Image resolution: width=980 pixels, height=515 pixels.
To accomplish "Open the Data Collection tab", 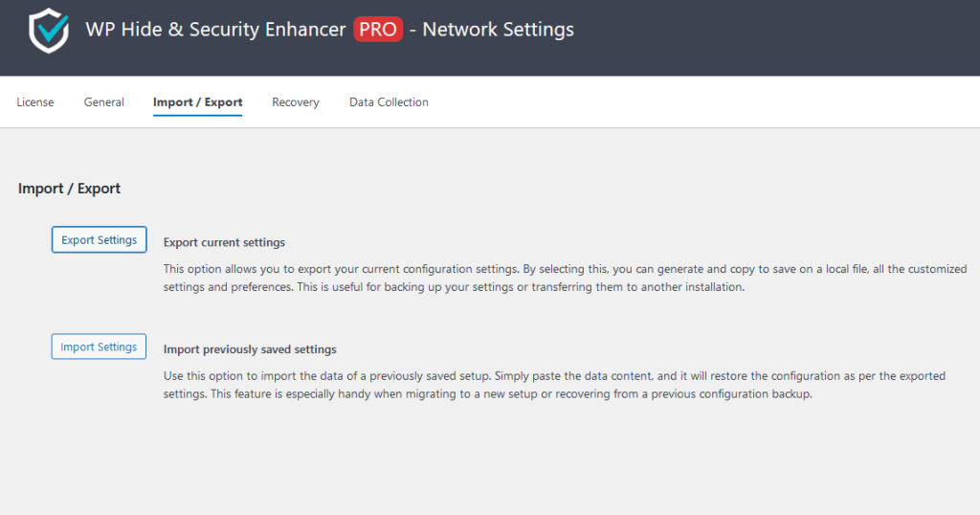I will coord(389,102).
